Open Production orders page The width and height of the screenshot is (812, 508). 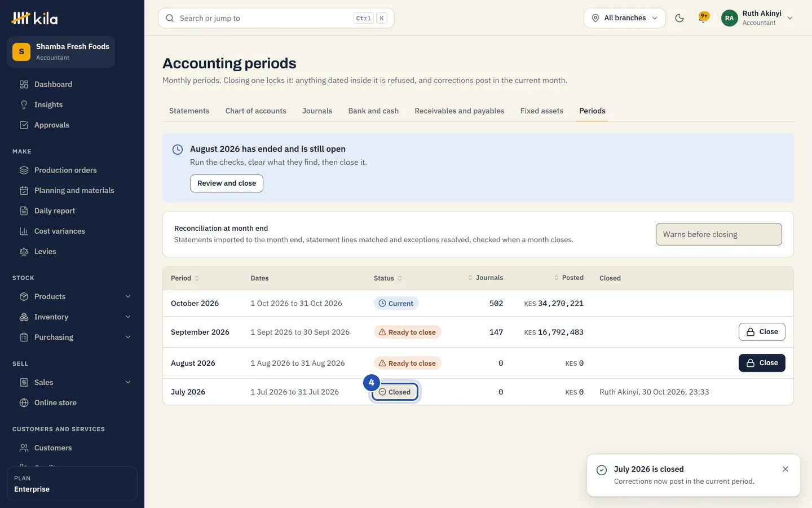click(72, 170)
